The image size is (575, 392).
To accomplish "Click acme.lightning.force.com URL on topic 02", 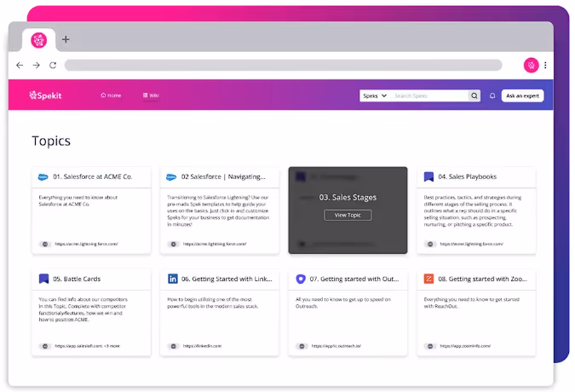I will (x=215, y=244).
